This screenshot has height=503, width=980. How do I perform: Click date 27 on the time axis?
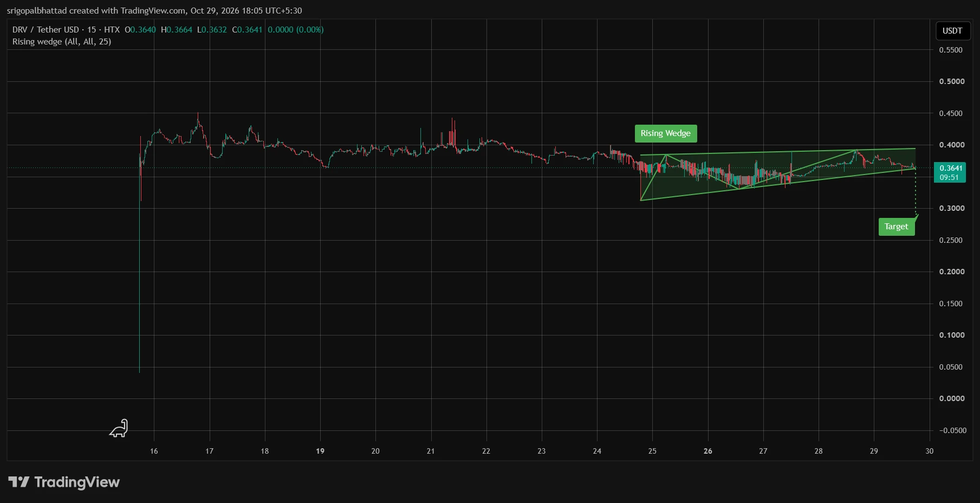[763, 451]
